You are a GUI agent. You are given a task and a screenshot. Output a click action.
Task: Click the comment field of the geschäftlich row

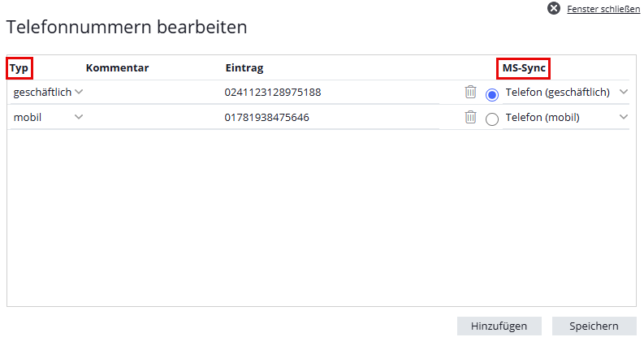coord(153,92)
